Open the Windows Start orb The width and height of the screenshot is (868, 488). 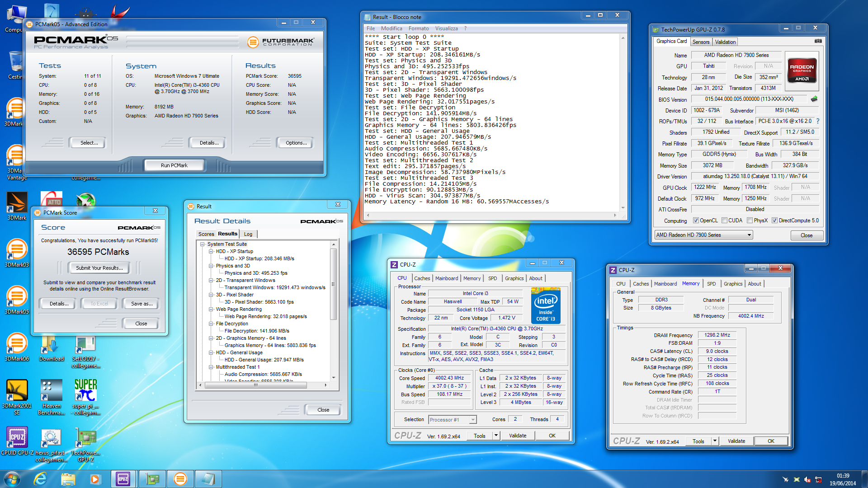[x=12, y=479]
